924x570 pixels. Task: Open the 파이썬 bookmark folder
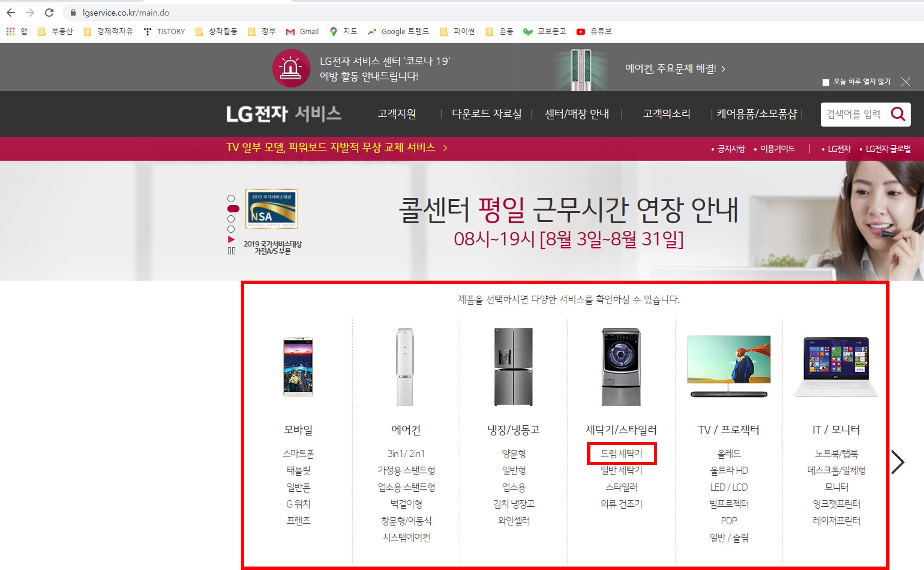(457, 31)
